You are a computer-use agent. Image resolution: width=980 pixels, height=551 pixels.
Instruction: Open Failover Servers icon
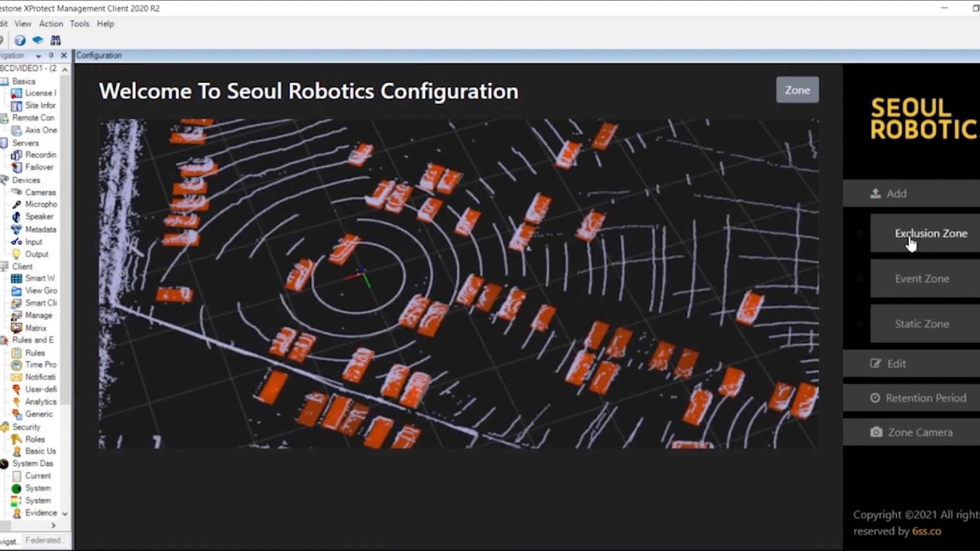coord(16,167)
